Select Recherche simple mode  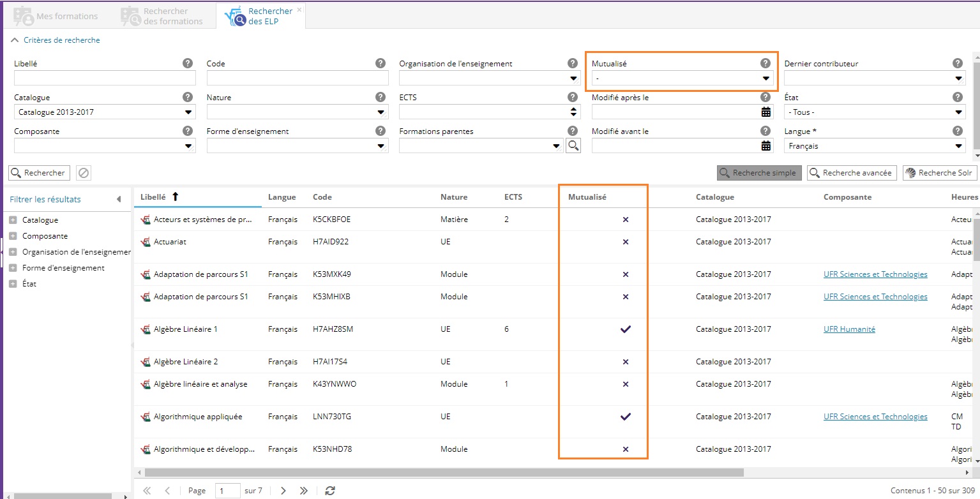759,173
